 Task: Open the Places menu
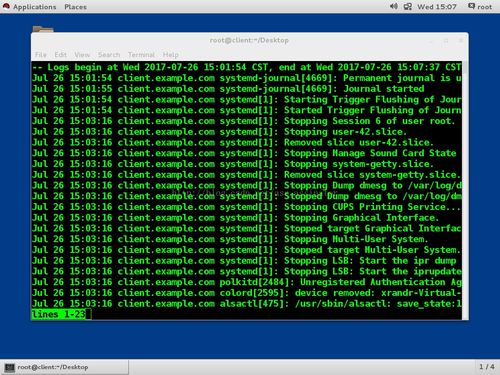[75, 7]
